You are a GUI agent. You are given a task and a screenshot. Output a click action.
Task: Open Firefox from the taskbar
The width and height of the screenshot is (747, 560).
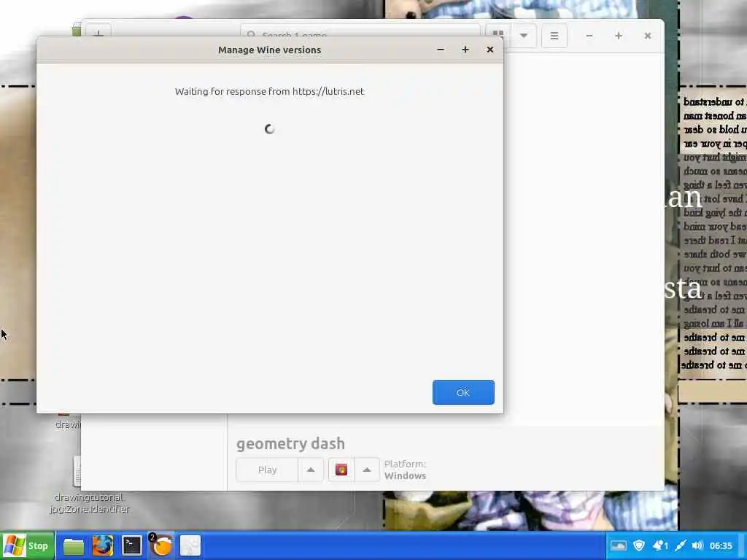pyautogui.click(x=103, y=545)
